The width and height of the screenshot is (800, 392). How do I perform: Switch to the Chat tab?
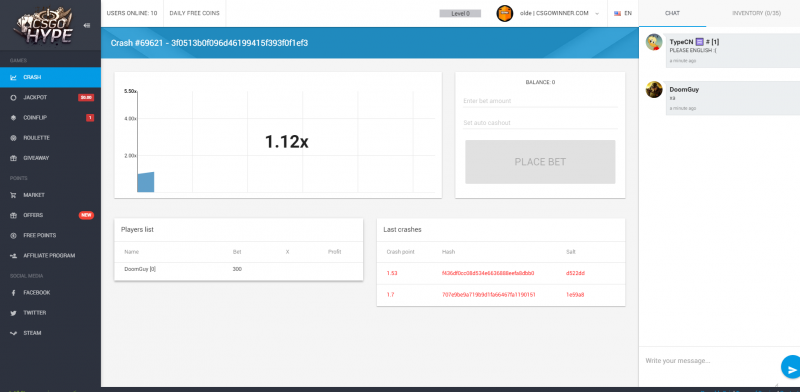(x=672, y=13)
